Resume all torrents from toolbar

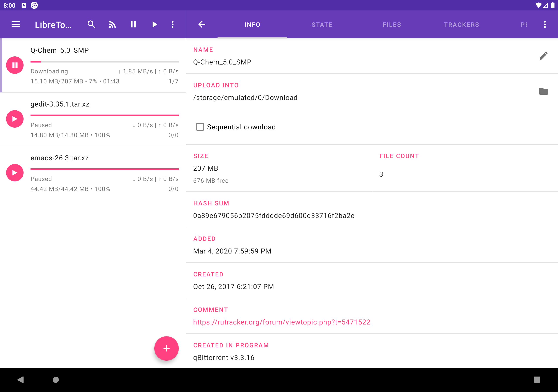click(x=154, y=24)
